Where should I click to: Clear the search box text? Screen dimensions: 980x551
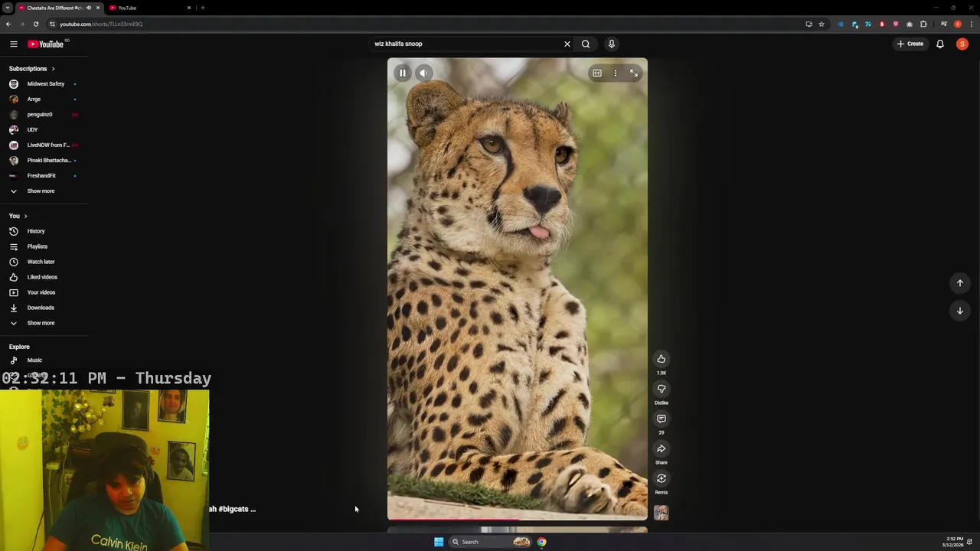point(567,44)
